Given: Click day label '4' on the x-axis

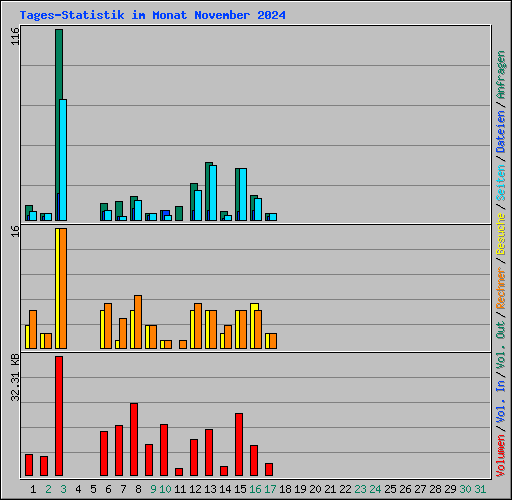Looking at the screenshot, I should (x=78, y=489).
